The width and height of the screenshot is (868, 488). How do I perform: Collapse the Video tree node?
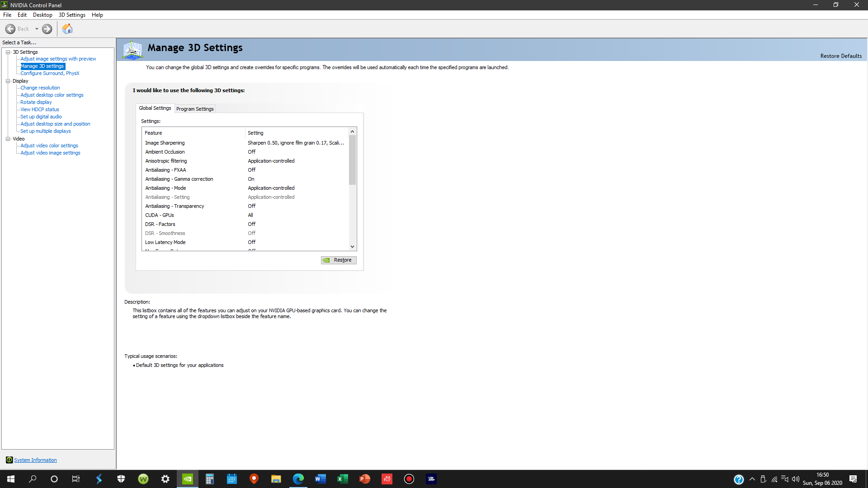click(x=8, y=139)
